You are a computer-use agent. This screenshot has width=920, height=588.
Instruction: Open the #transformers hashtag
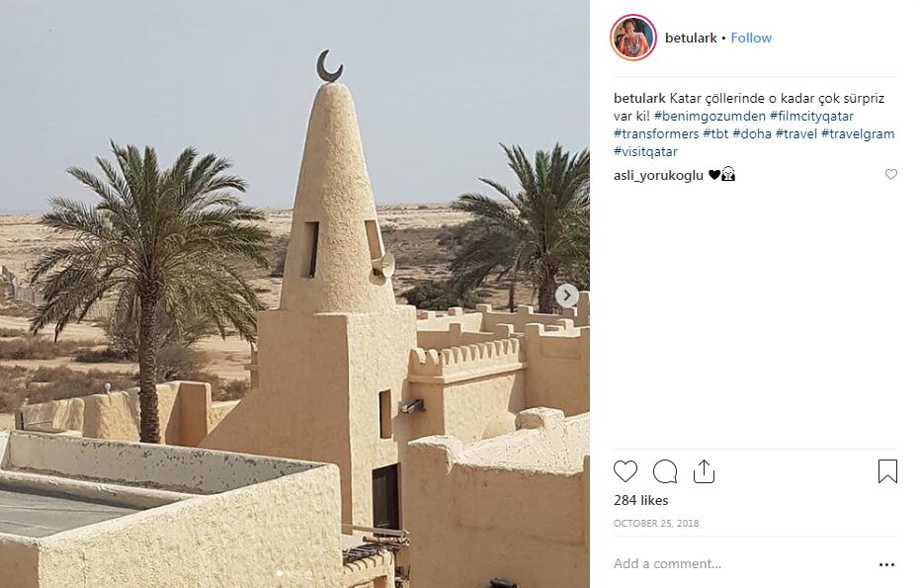point(656,133)
